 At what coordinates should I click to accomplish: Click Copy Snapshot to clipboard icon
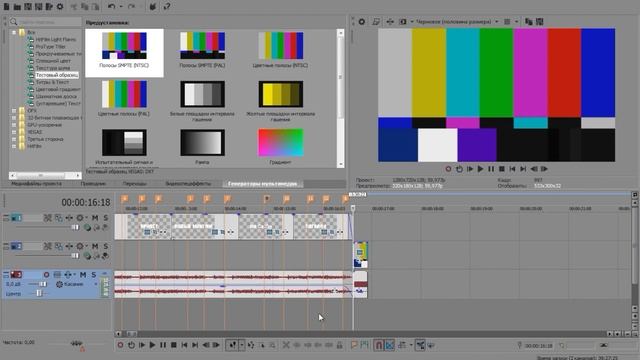[x=529, y=22]
